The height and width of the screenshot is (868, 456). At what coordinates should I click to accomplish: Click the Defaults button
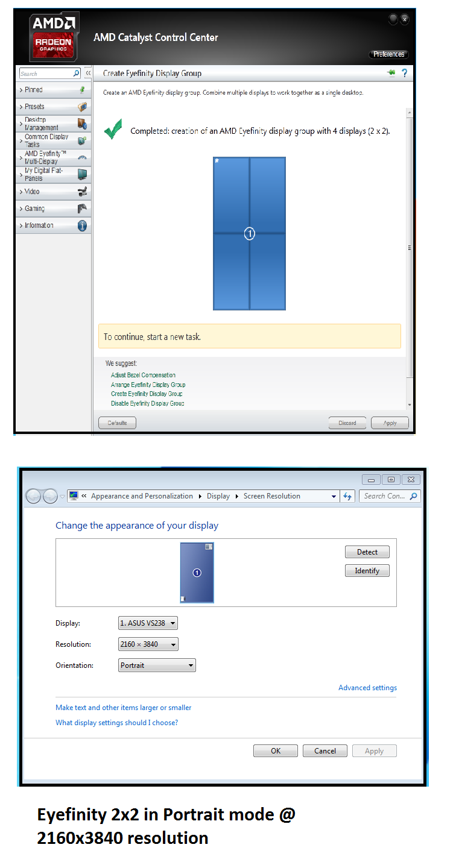click(x=117, y=423)
